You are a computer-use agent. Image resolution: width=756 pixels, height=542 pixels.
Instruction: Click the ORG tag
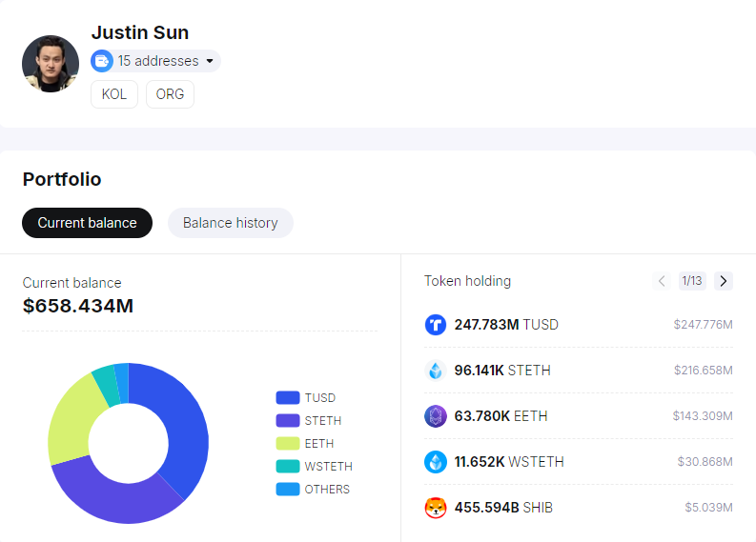pos(170,94)
